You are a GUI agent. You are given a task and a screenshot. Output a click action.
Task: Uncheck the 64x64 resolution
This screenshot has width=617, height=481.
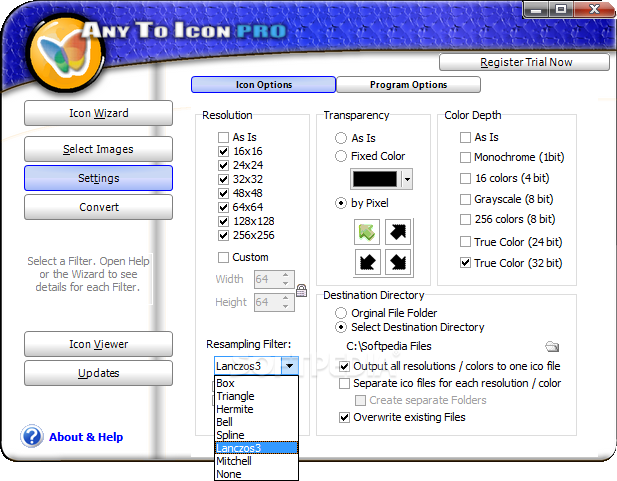pyautogui.click(x=224, y=207)
